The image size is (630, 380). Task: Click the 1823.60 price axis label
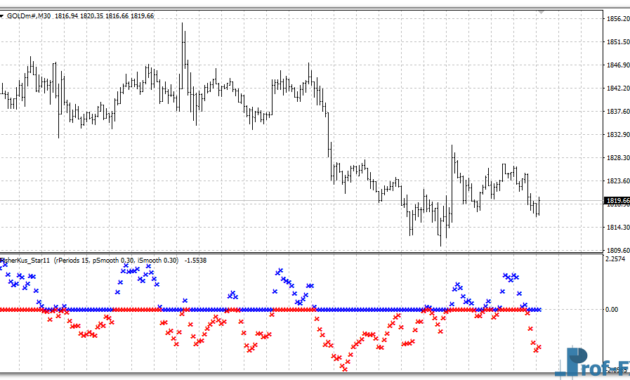click(x=618, y=181)
